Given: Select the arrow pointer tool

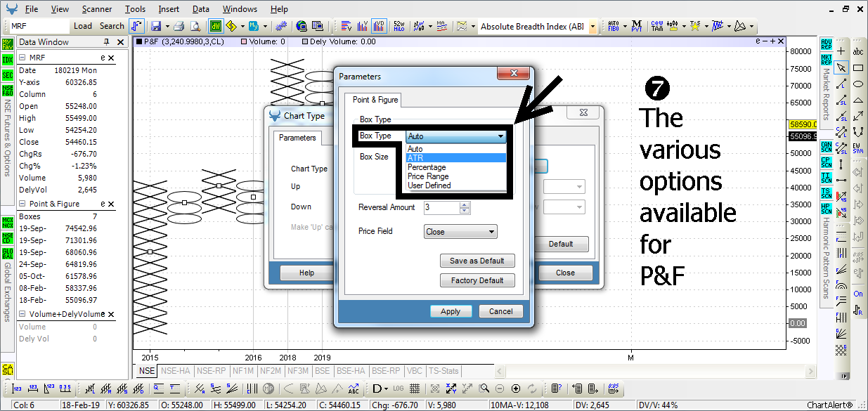Looking at the screenshot, I should [841, 67].
